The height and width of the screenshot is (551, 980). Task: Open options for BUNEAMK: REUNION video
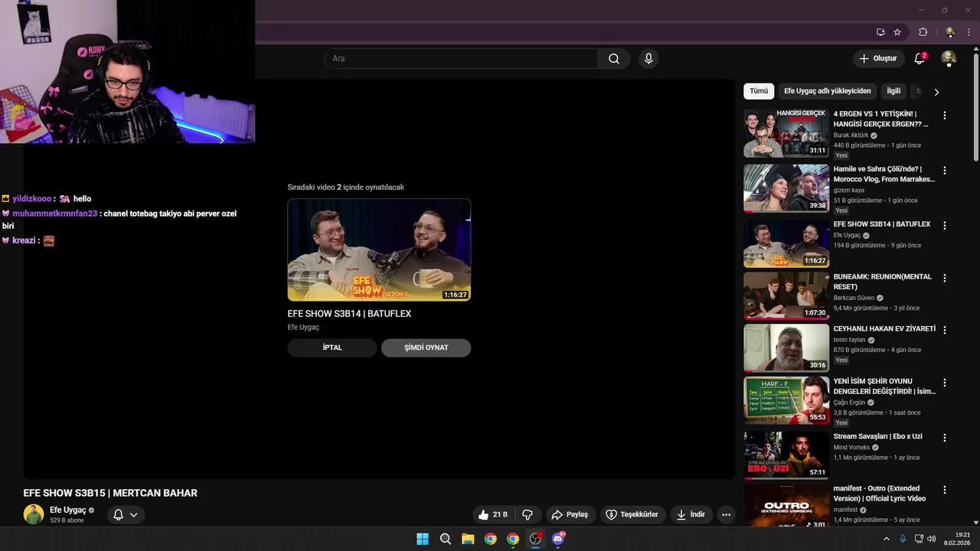coord(945,278)
